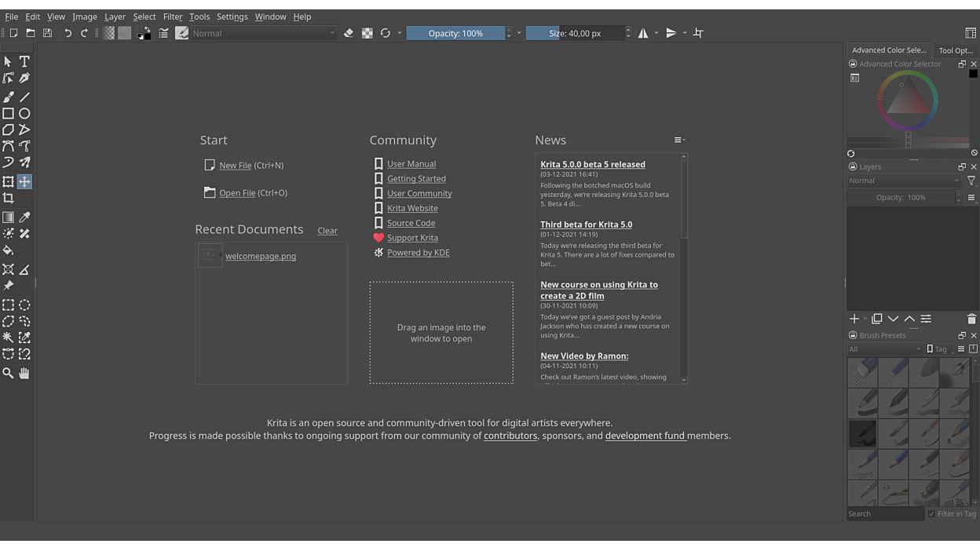This screenshot has width=980, height=551.
Task: Activate the Zoom tool
Action: [8, 374]
